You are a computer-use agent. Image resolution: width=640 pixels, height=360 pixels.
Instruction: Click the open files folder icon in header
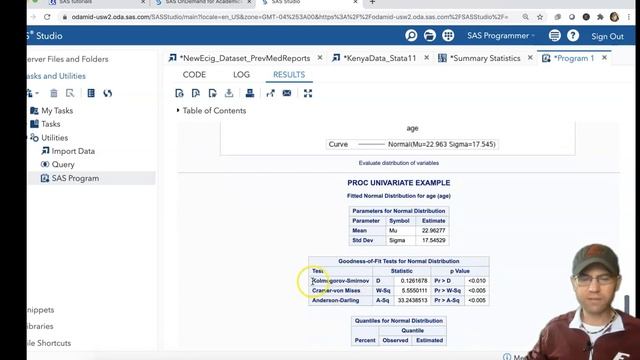point(429,36)
